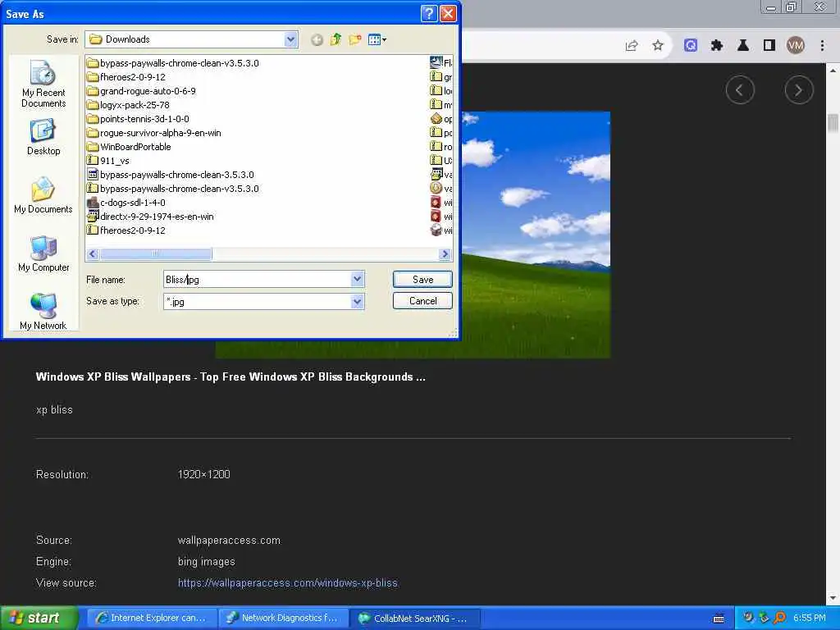
Task: Open My Documents in Save As sidebar
Action: 43,195
